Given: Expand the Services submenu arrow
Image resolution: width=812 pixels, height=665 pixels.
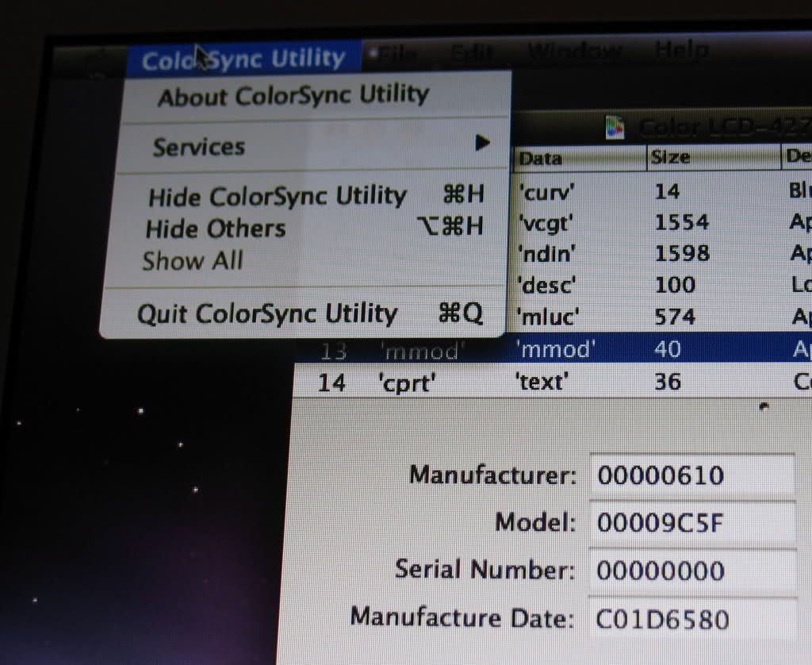Looking at the screenshot, I should tap(482, 143).
